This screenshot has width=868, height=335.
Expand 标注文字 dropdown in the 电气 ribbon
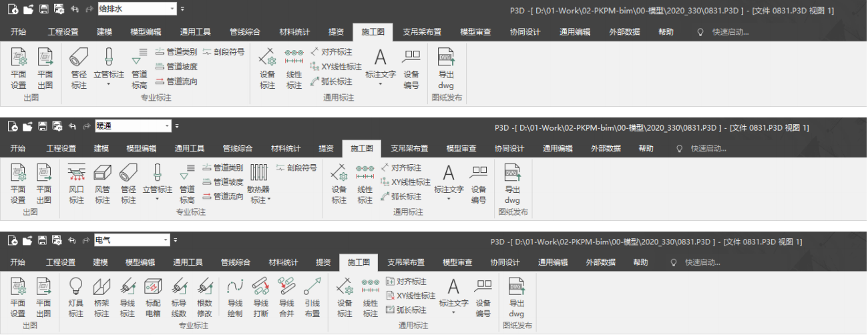453,312
